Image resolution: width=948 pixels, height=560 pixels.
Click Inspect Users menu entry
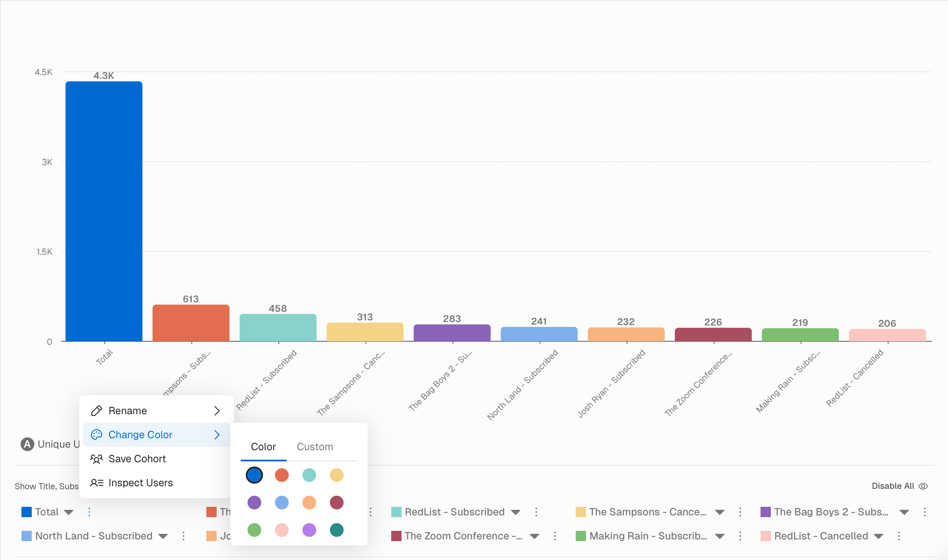(141, 483)
